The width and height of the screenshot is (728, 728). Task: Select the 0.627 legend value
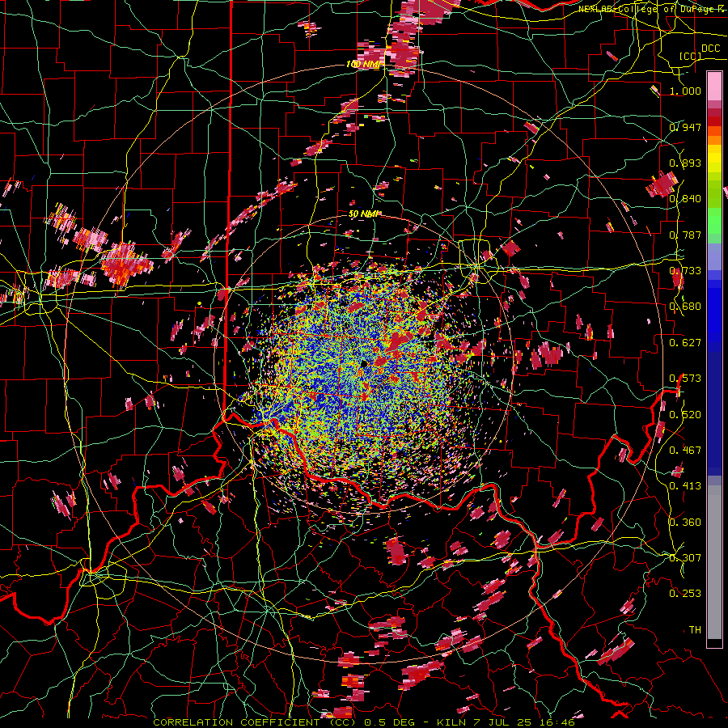point(685,342)
